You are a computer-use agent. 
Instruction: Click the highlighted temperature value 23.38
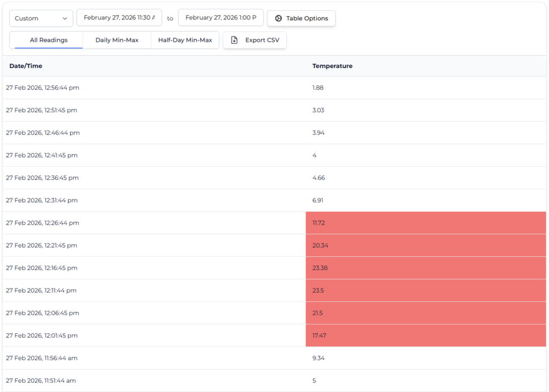pyautogui.click(x=320, y=268)
